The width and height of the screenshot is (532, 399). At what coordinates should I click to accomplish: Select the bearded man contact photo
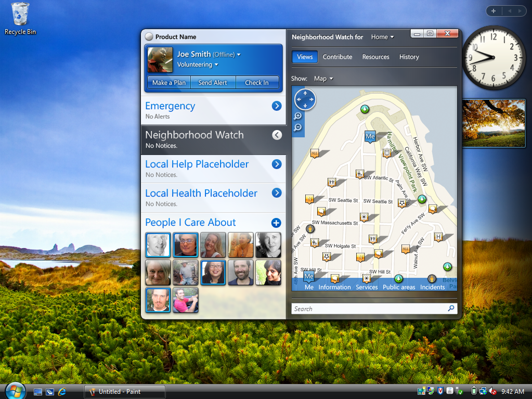pos(241,273)
